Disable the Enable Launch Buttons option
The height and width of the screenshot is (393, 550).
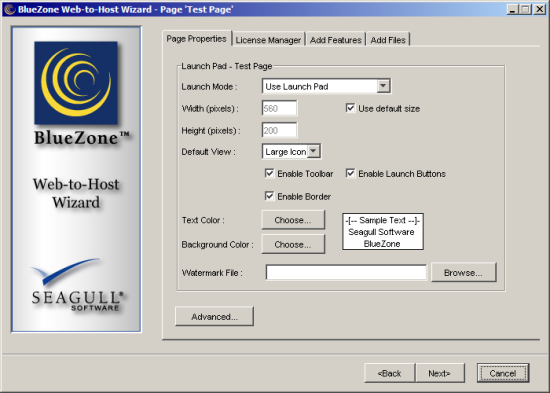350,173
